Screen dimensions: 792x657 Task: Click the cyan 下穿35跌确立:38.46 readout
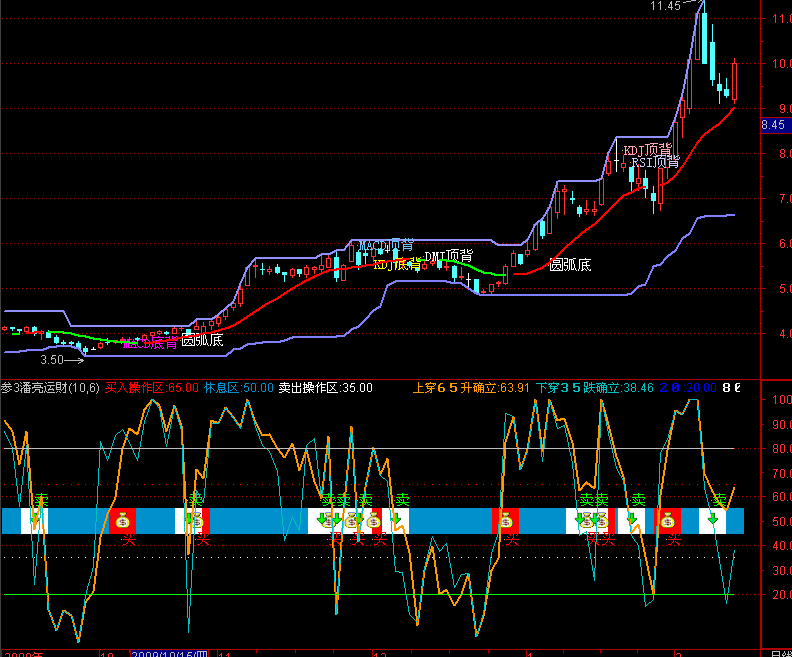click(595, 388)
